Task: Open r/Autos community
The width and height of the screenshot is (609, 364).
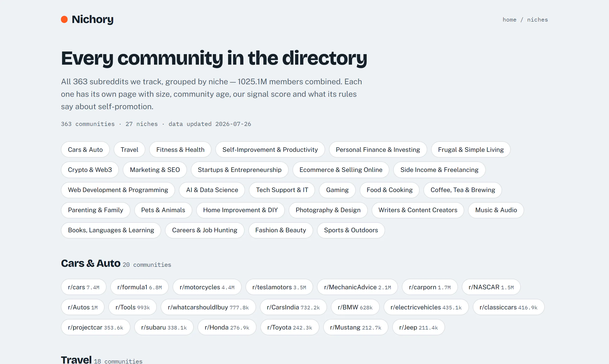Action: coord(82,307)
